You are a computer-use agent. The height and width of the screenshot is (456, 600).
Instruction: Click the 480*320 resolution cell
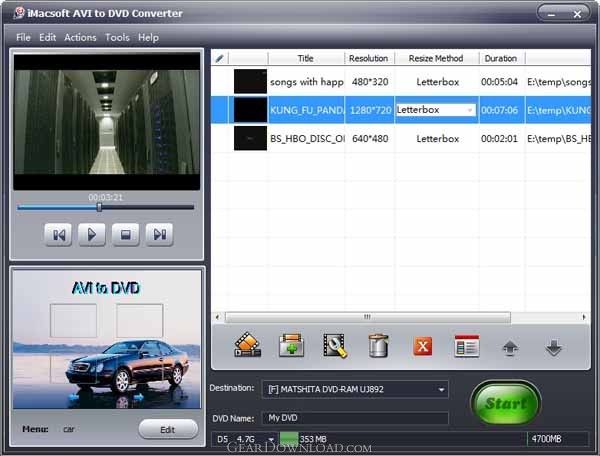pos(370,81)
